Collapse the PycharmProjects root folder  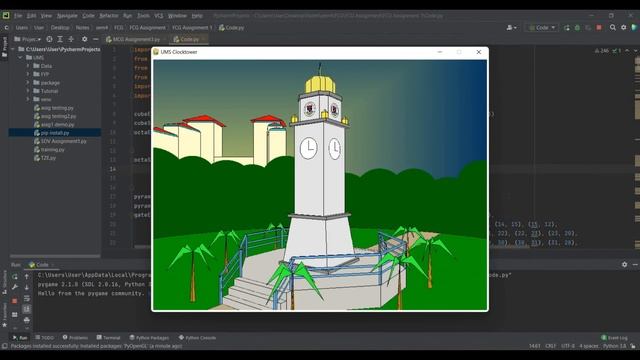click(13, 49)
